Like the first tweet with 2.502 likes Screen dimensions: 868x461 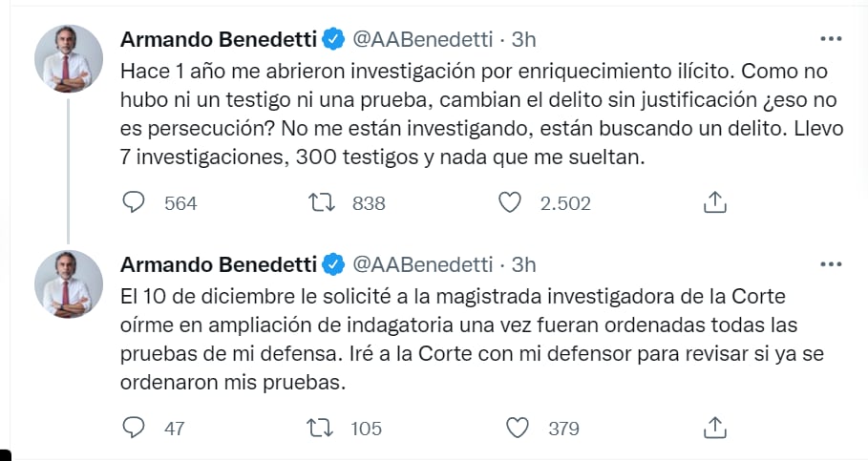click(512, 202)
